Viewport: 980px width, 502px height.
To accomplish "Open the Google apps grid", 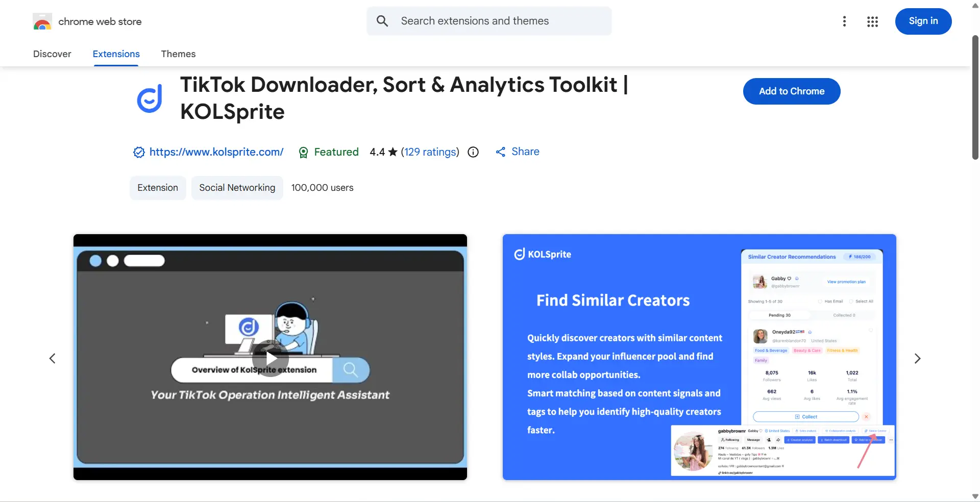I will click(x=872, y=21).
